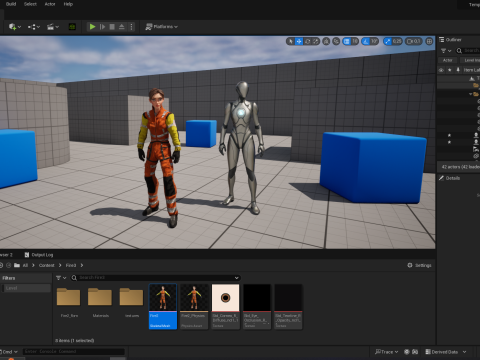The width and height of the screenshot is (480, 360).
Task: Toggle grid snapping in viewport toolbar
Action: pyautogui.click(x=347, y=41)
